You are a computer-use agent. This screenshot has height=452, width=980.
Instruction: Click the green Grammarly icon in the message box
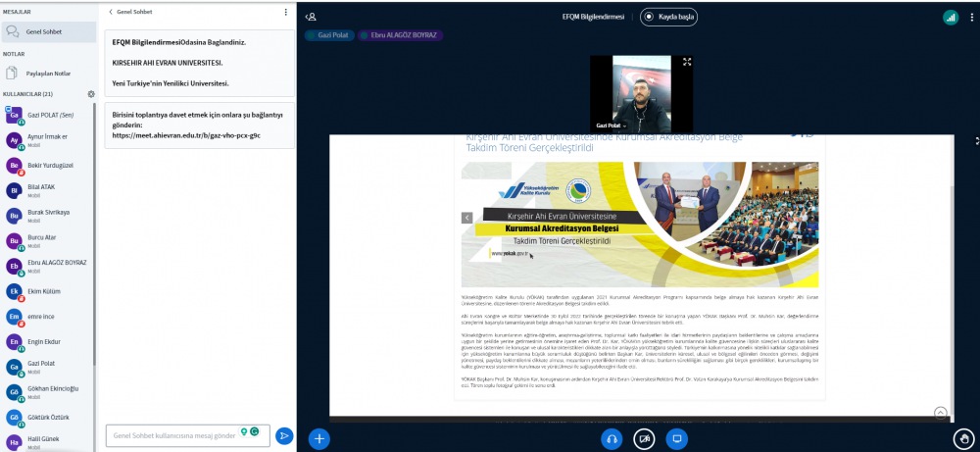coord(255,431)
